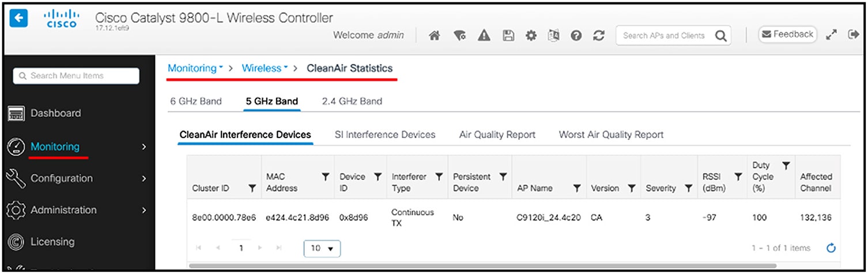Refresh the table with blue reload icon
This screenshot has height=274, width=868.
tap(831, 249)
